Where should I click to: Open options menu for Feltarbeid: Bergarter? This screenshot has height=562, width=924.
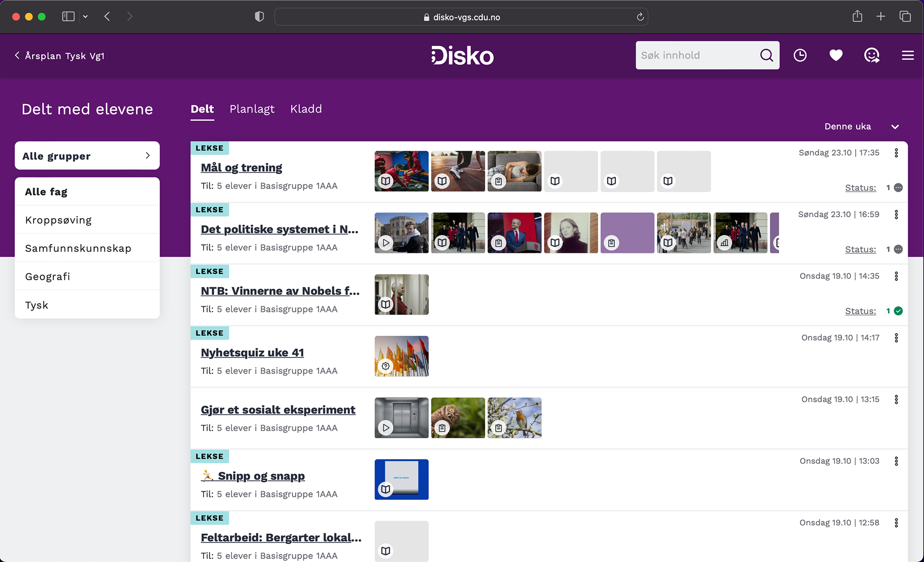tap(896, 523)
